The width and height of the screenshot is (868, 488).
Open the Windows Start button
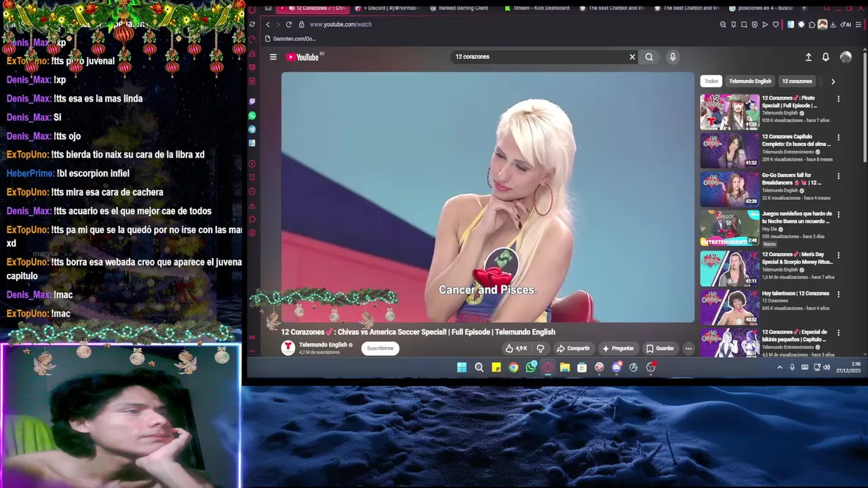pos(462,367)
